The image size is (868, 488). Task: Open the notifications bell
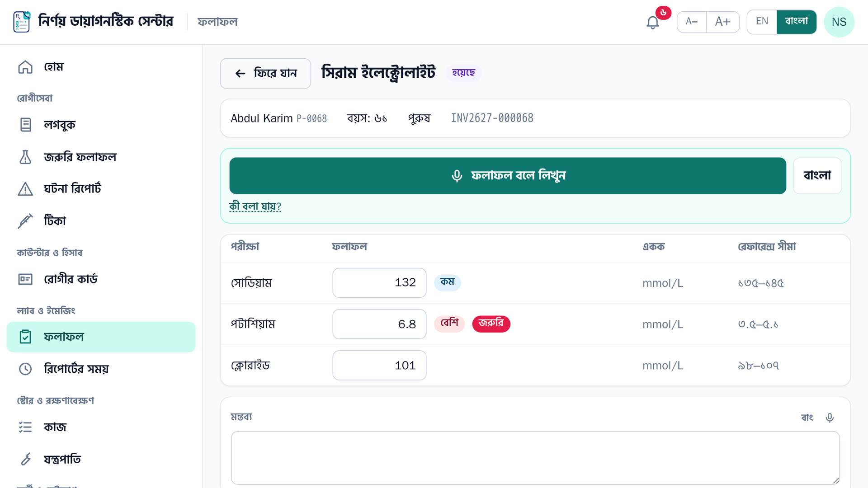pos(652,22)
